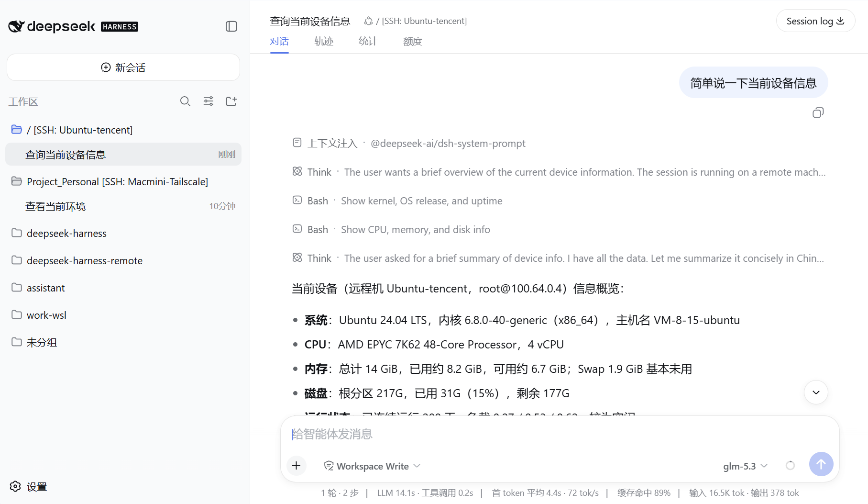Click the 1 轮 · 2 步 status
Image resolution: width=868 pixels, height=504 pixels.
click(x=340, y=493)
